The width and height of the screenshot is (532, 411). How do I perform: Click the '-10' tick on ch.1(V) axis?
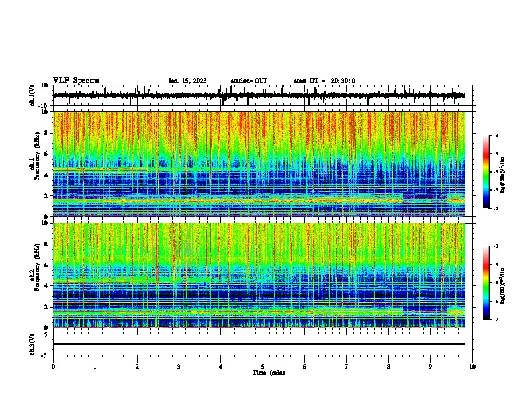44,106
